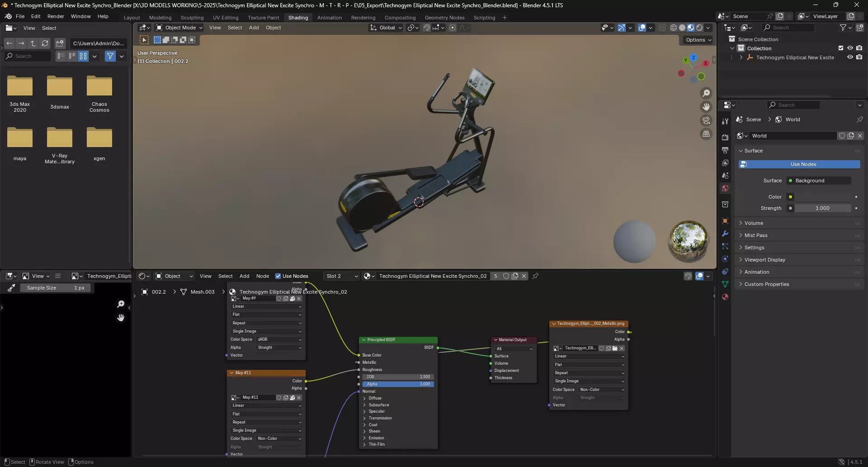Open the Material properties tab
868x467 pixels.
pos(725,297)
